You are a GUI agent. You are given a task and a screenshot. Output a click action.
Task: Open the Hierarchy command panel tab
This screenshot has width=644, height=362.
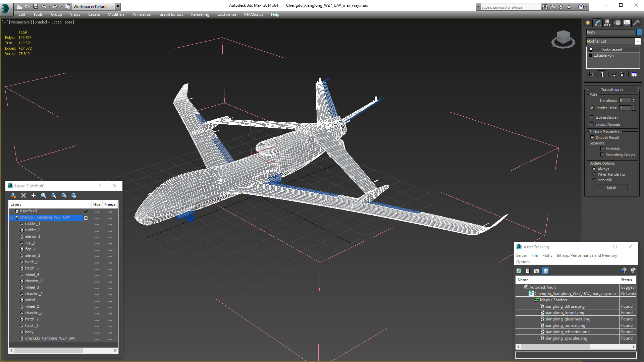607,23
